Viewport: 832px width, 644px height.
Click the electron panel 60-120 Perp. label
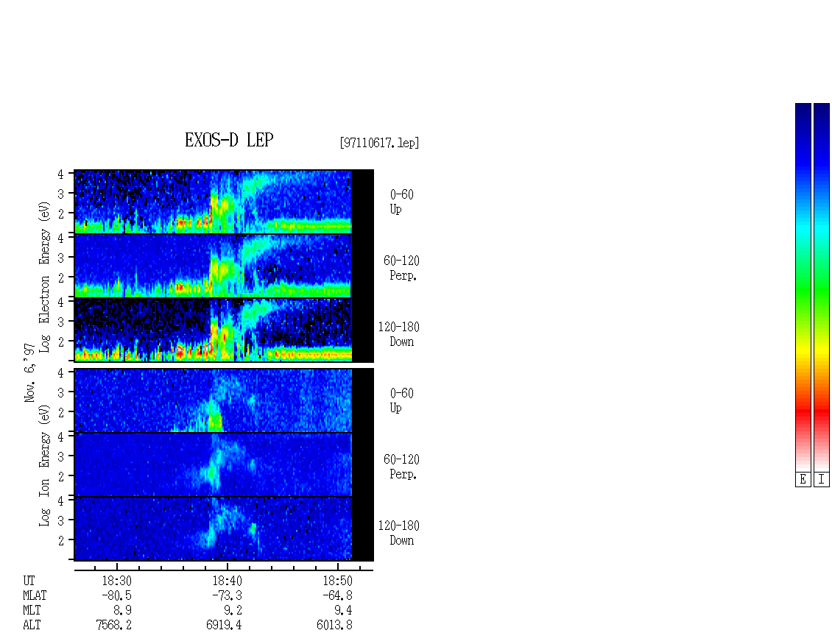tap(402, 268)
